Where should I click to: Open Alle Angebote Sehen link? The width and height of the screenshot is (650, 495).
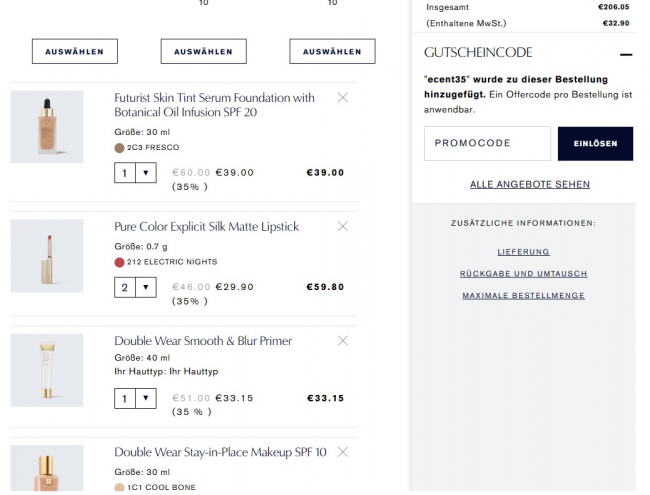pyautogui.click(x=530, y=184)
